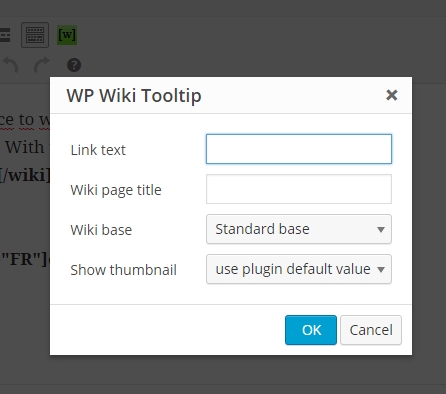Focus the Link text input field
Screen dimensions: 446x394
point(299,149)
